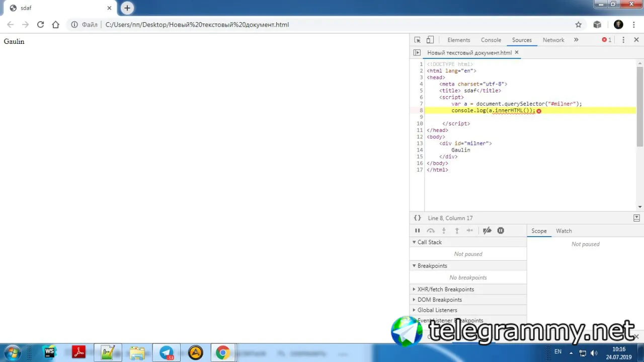Open the Sources tab

coord(522,40)
